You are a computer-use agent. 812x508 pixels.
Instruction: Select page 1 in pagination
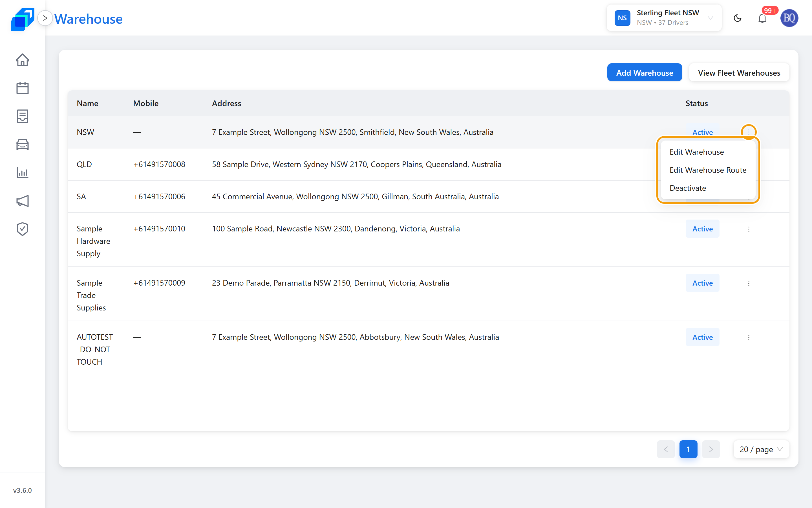click(688, 449)
